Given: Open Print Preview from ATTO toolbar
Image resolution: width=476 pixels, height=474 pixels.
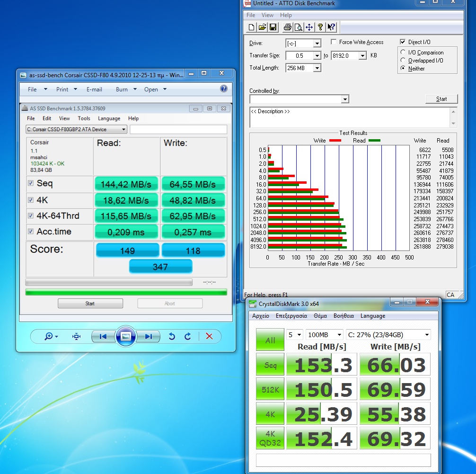Looking at the screenshot, I should pos(298,27).
